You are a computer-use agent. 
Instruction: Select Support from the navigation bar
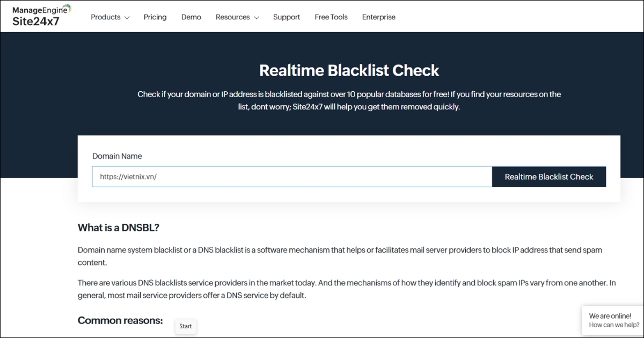point(286,17)
